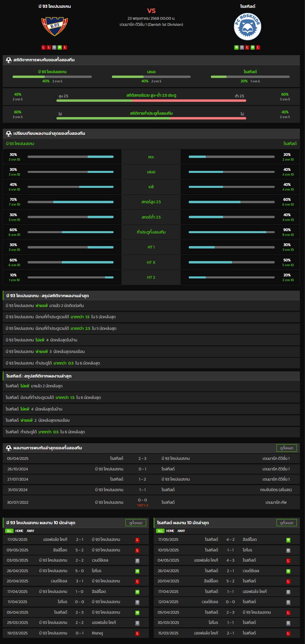
Task: Click the over/under 2.5 goals green-red bar
Action: pos(151,101)
